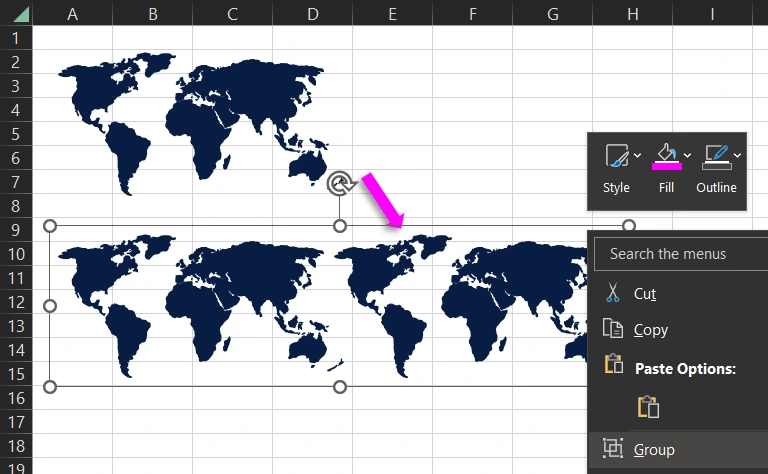The image size is (768, 474).
Task: Select column H header
Action: (632, 13)
